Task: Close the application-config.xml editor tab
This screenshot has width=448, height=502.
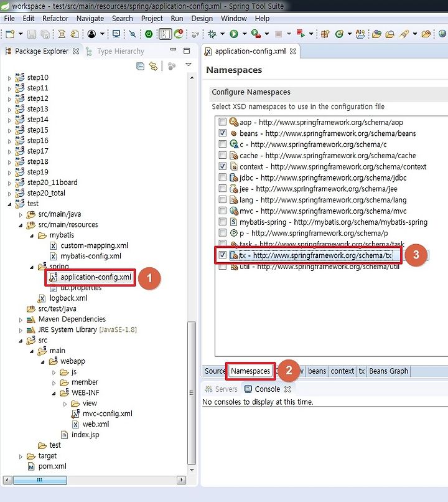Action: (x=292, y=51)
